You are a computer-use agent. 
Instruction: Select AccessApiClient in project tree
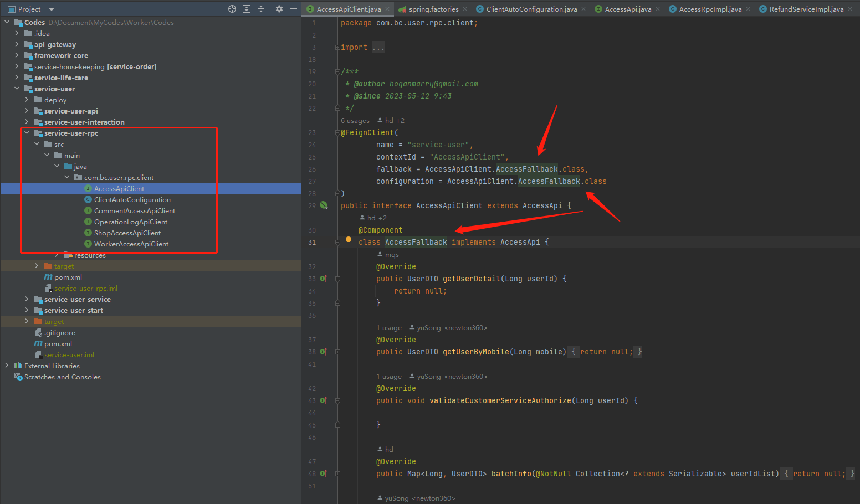pos(119,189)
